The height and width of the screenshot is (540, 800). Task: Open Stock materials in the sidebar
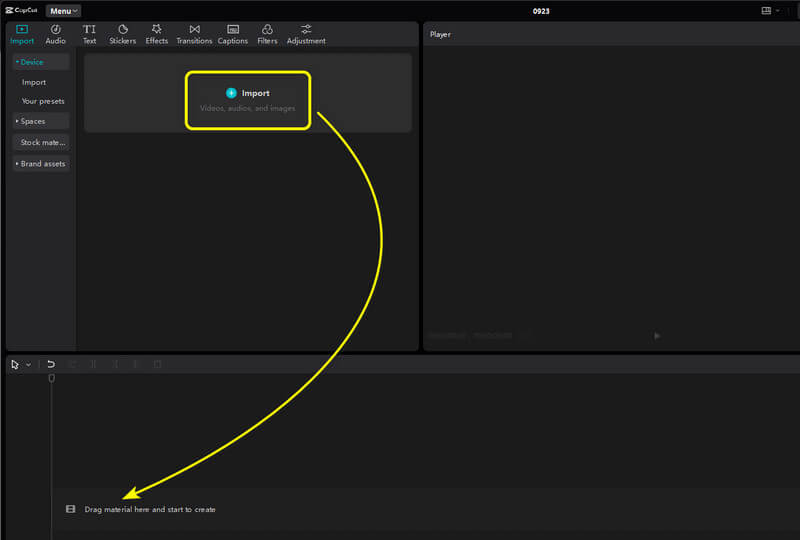42,142
